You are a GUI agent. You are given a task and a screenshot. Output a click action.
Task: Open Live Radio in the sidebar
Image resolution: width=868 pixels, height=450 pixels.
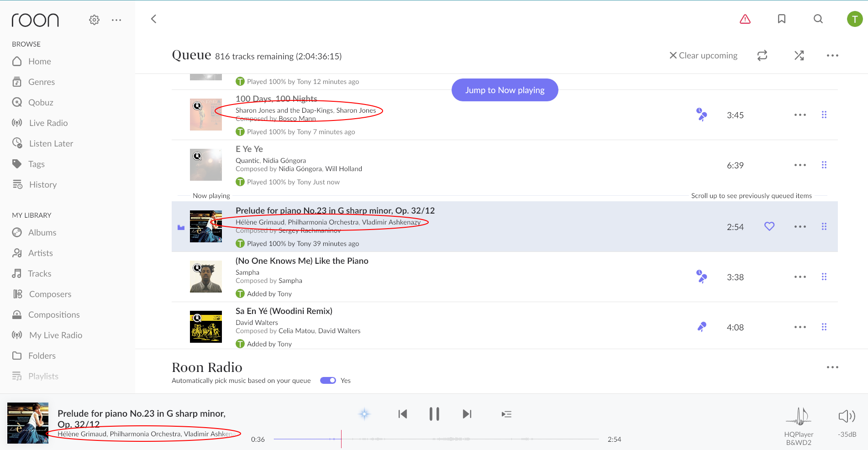click(48, 123)
